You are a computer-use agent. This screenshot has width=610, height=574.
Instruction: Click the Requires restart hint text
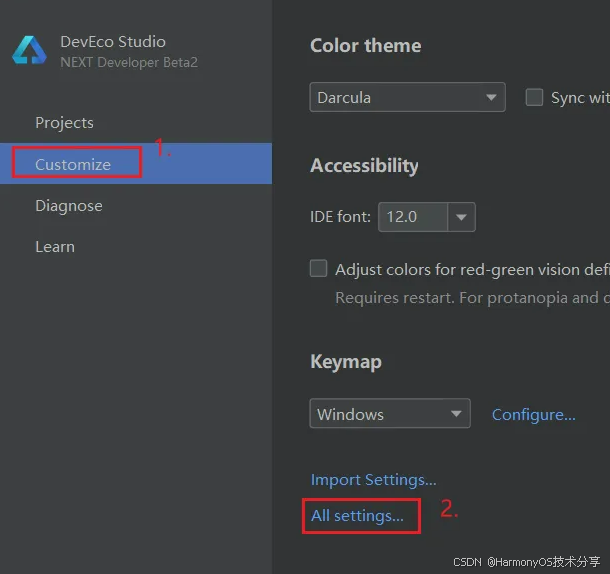[472, 298]
